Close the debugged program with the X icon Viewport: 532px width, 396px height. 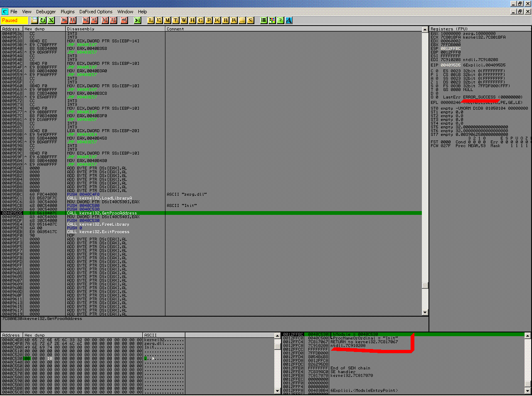[51, 20]
